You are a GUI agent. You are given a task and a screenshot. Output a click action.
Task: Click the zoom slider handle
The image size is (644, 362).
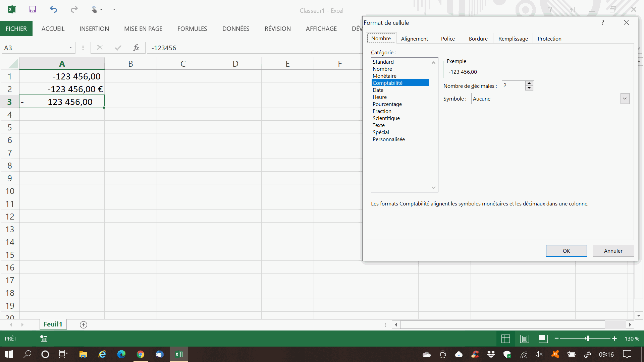[x=588, y=339]
